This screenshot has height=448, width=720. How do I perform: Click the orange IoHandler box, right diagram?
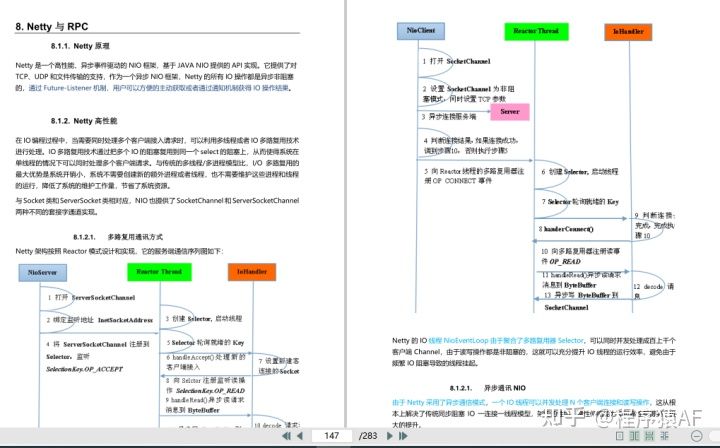pos(628,32)
